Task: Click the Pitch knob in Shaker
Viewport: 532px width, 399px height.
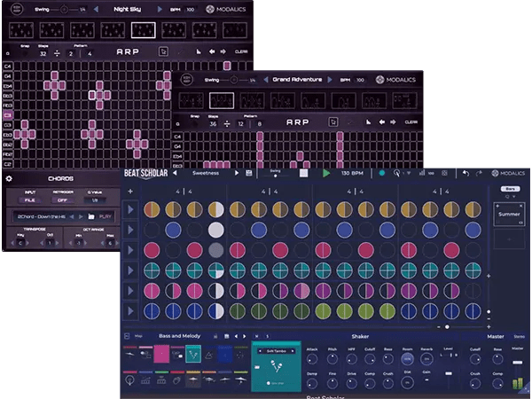Action: 332,359
